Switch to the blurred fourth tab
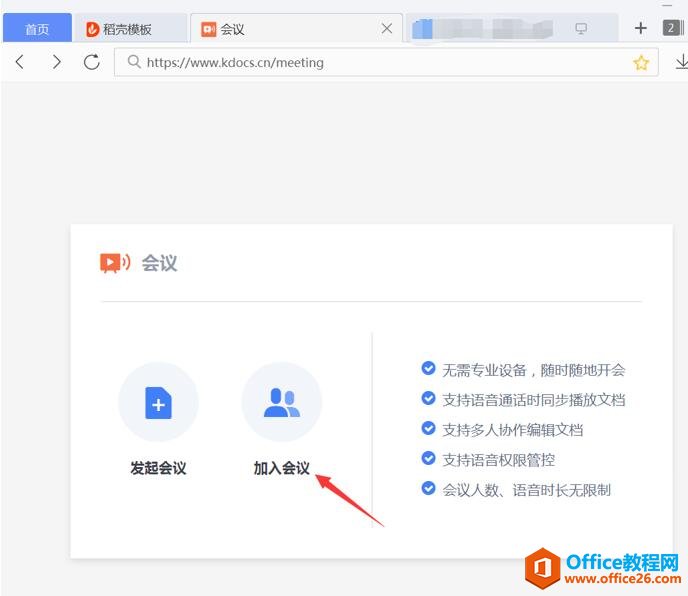The image size is (688, 596). click(x=511, y=29)
